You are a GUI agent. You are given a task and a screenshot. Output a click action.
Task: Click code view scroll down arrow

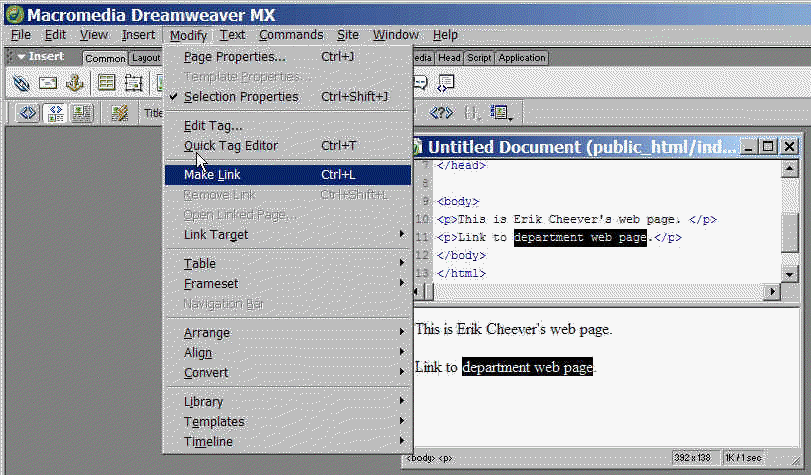tap(789, 274)
